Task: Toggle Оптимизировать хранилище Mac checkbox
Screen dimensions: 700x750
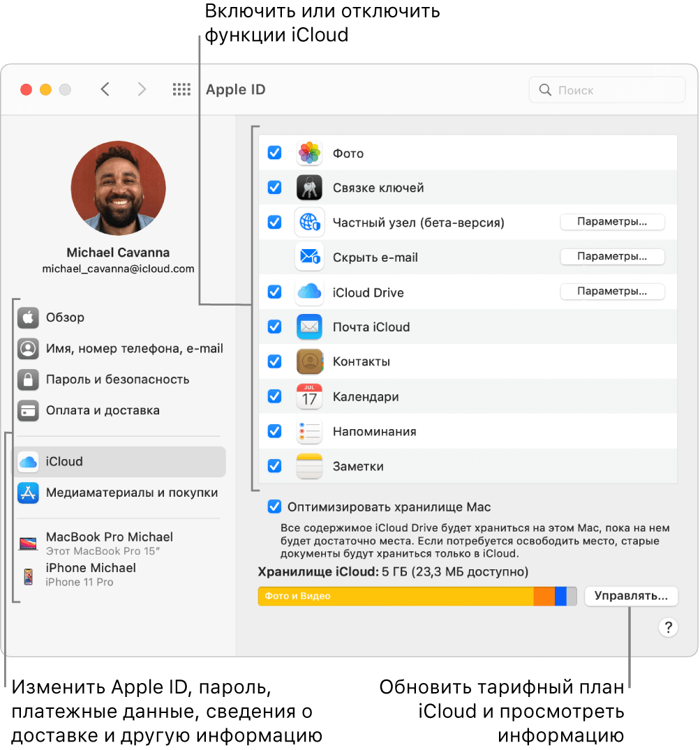Action: 275,507
